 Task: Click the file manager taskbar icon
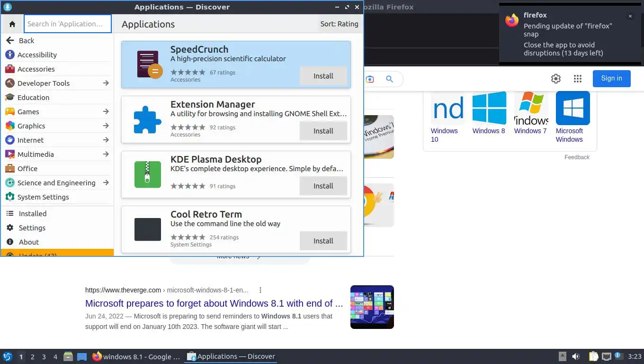(x=68, y=356)
